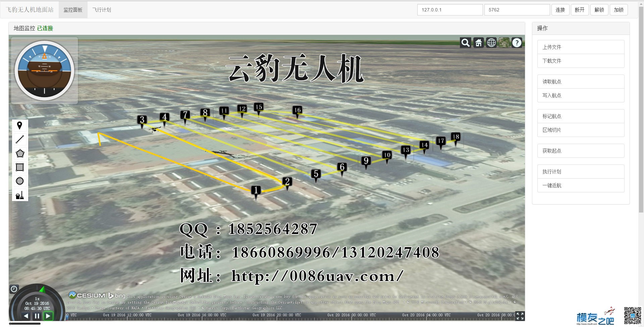Click 区域切片 button
Image resolution: width=644 pixels, height=327 pixels.
581,130
